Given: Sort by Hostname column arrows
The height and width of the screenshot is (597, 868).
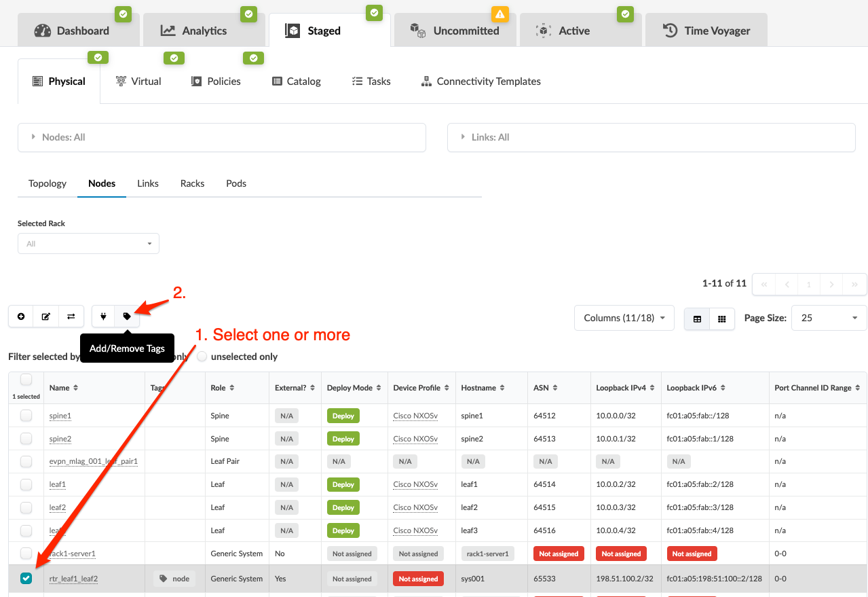Looking at the screenshot, I should pos(502,388).
